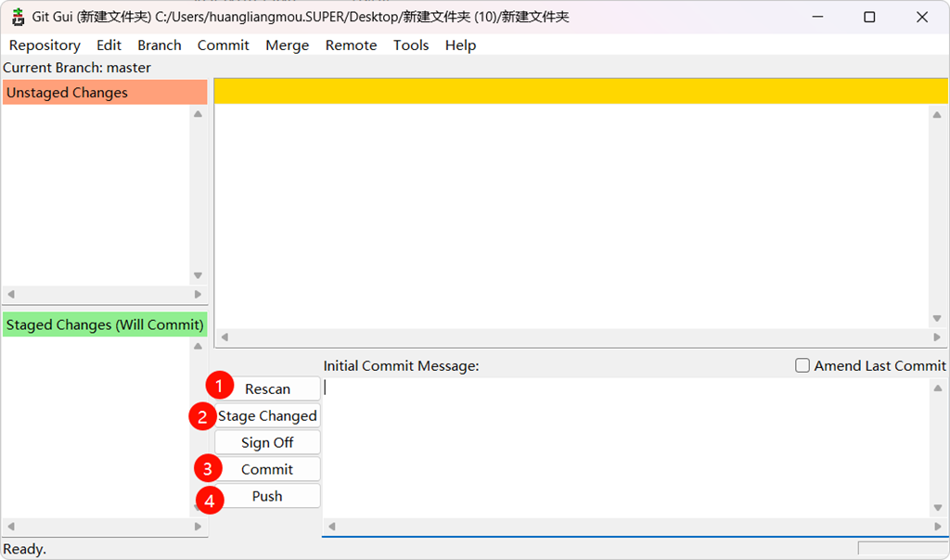Screen dimensions: 950x560
Task: Click the Rescan button
Action: tap(267, 388)
